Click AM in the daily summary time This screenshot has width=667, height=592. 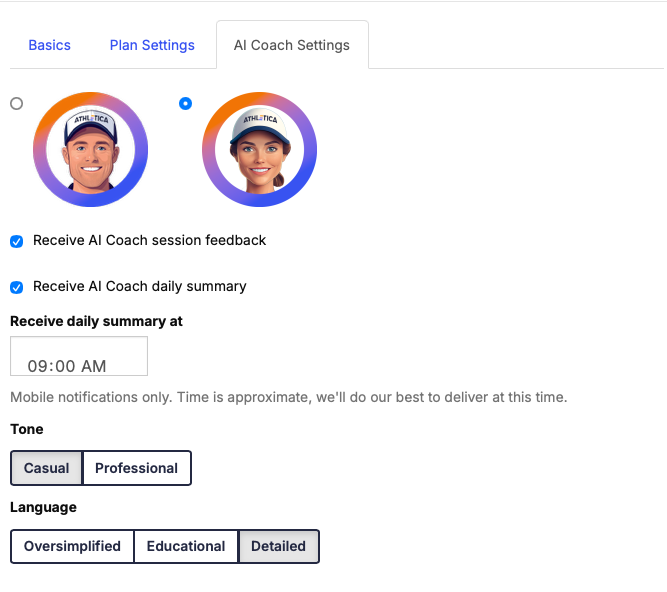click(x=93, y=366)
